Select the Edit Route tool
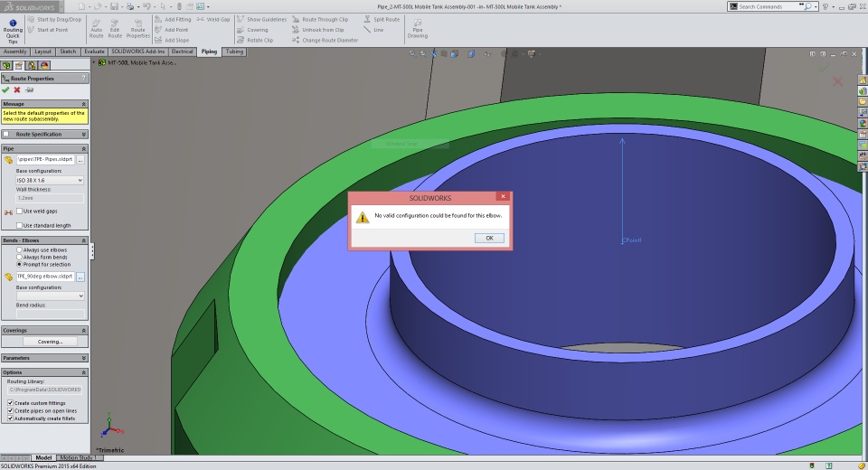Image resolution: width=868 pixels, height=470 pixels. coord(115,29)
